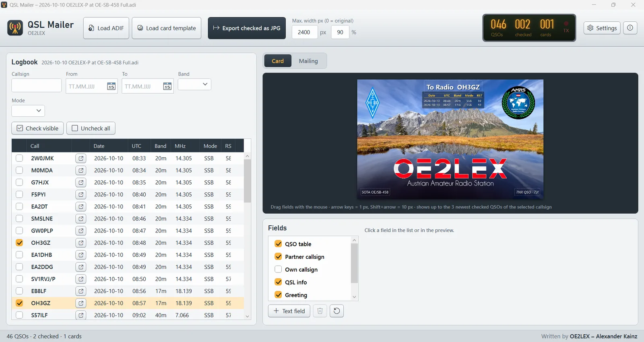The height and width of the screenshot is (342, 644).
Task: Disable the QSO table field
Action: point(278,244)
